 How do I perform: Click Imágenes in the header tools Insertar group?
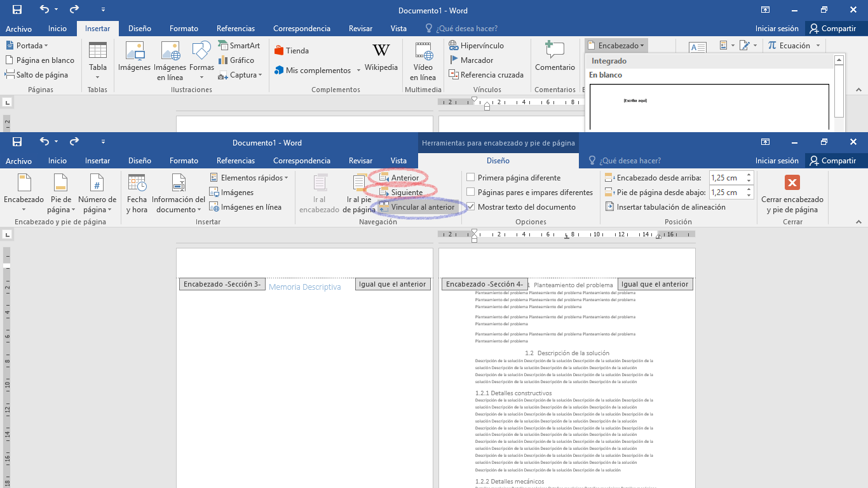[232, 193]
